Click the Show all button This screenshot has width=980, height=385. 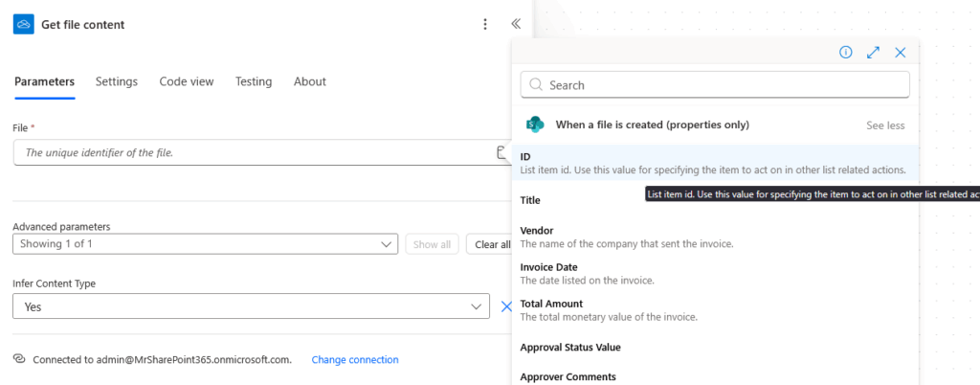pos(432,244)
